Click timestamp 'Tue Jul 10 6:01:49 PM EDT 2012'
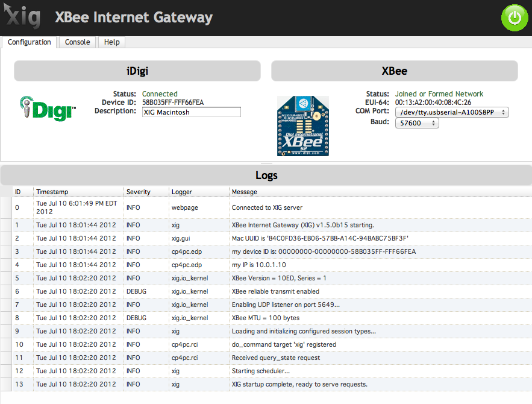 tap(77, 207)
